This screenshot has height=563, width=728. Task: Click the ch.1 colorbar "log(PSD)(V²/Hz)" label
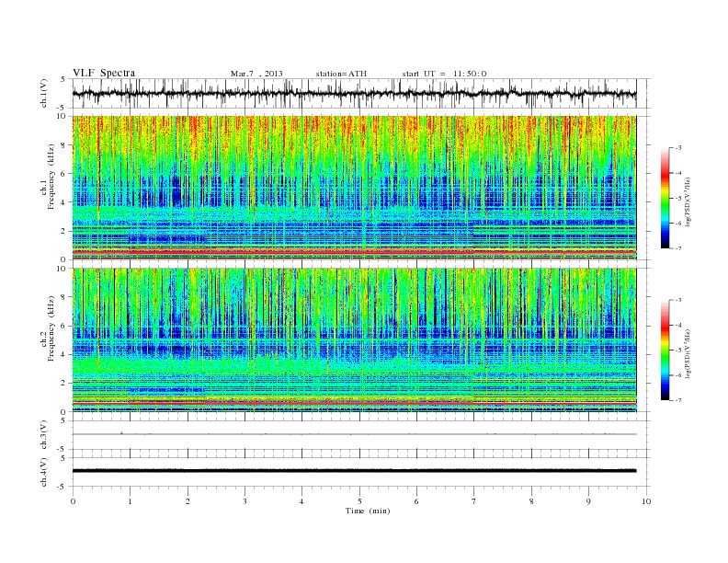[688, 201]
